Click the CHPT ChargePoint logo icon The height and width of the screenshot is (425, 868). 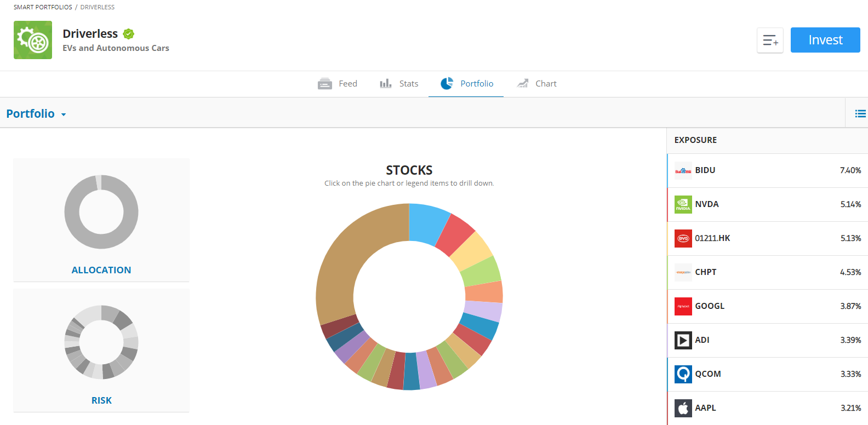click(683, 273)
